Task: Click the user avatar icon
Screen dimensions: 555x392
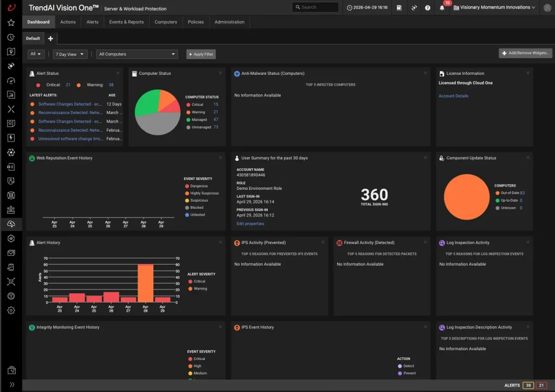Action: point(547,8)
